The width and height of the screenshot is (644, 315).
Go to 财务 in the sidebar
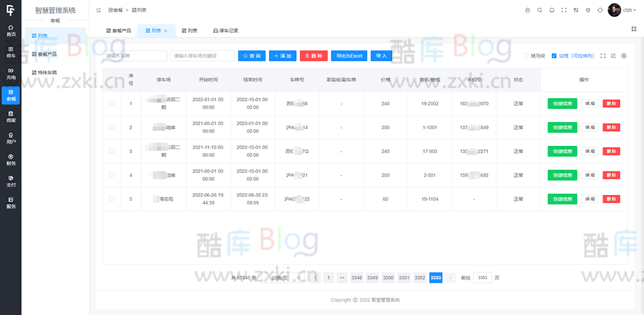[x=11, y=159]
